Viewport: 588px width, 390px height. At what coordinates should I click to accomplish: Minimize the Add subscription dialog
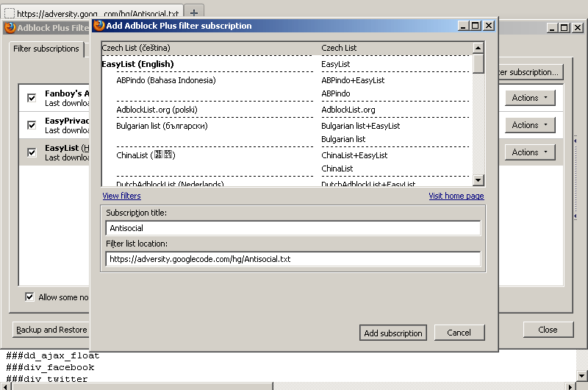(464, 26)
